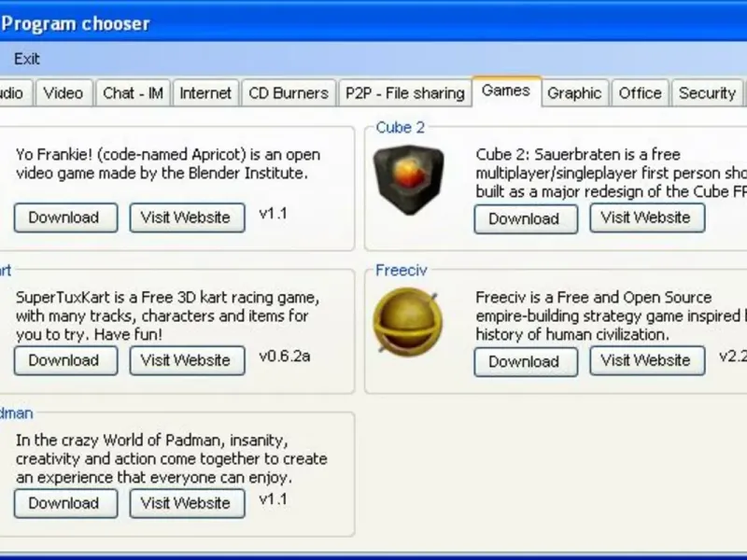Image resolution: width=747 pixels, height=560 pixels.
Task: Download SuperTuxKart
Action: point(65,360)
